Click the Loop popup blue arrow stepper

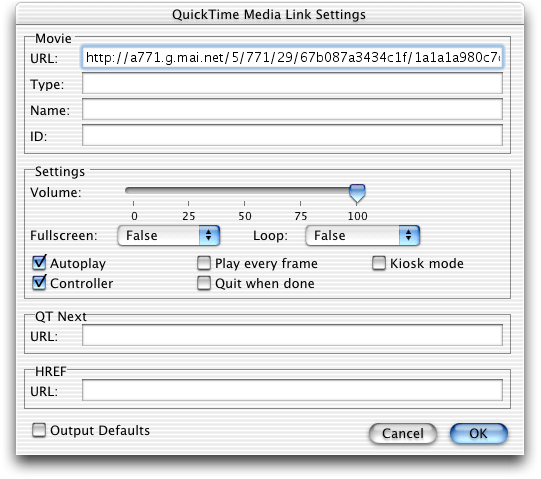[x=409, y=236]
